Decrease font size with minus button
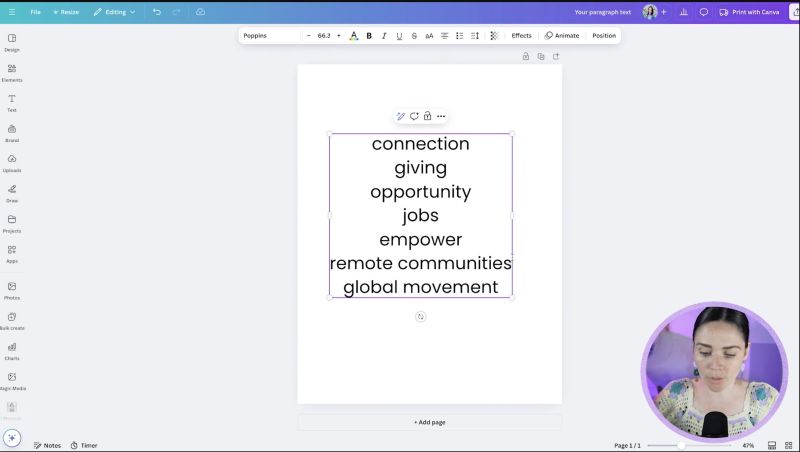Viewport: 800px width, 452px height. pyautogui.click(x=309, y=36)
